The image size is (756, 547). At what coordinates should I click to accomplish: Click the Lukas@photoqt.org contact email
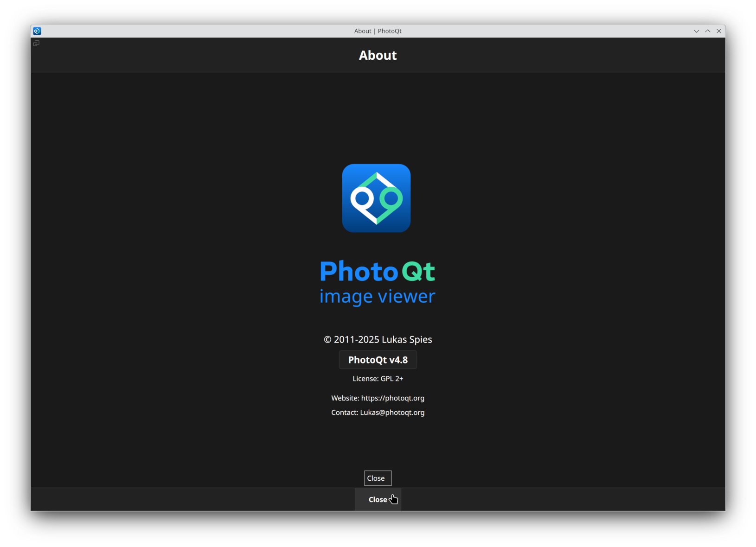[x=392, y=413]
